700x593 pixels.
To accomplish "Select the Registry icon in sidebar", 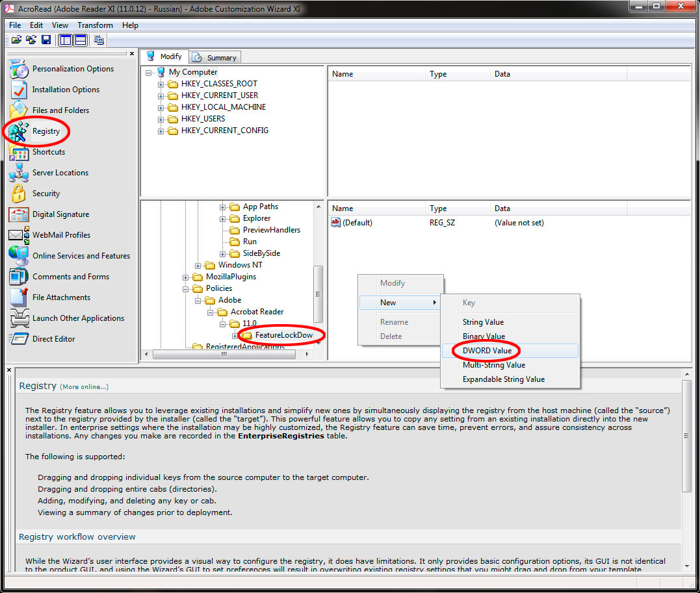I will click(19, 131).
